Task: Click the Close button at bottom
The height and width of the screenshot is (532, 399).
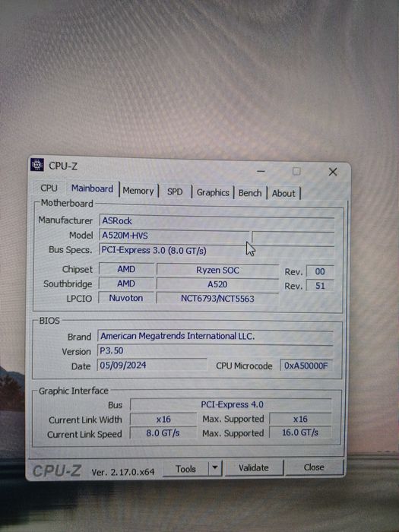Action: [314, 467]
